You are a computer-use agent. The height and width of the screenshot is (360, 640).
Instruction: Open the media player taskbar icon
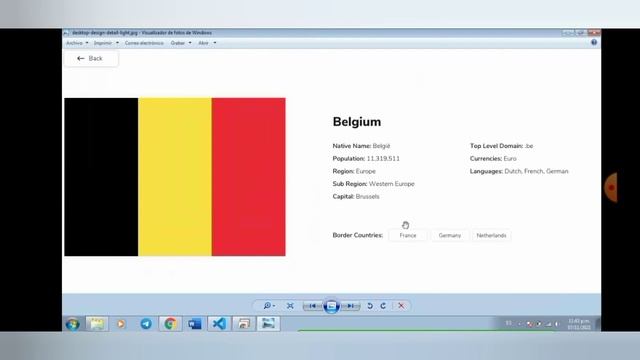[x=121, y=324]
